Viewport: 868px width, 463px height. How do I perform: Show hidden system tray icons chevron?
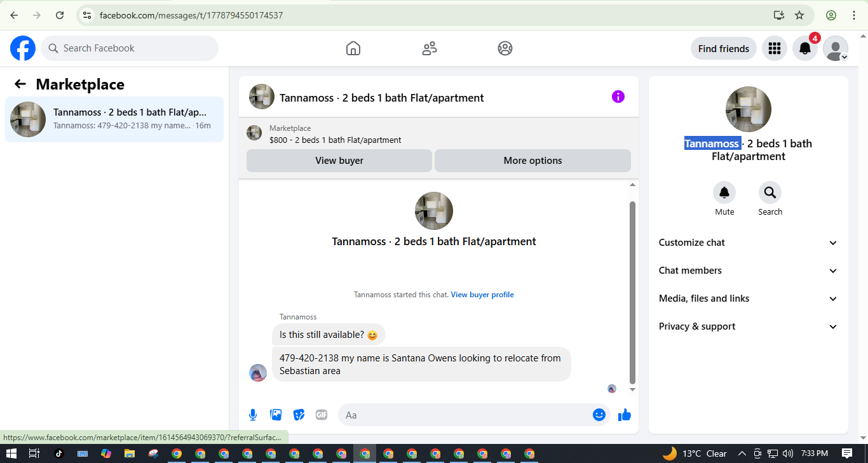point(742,453)
